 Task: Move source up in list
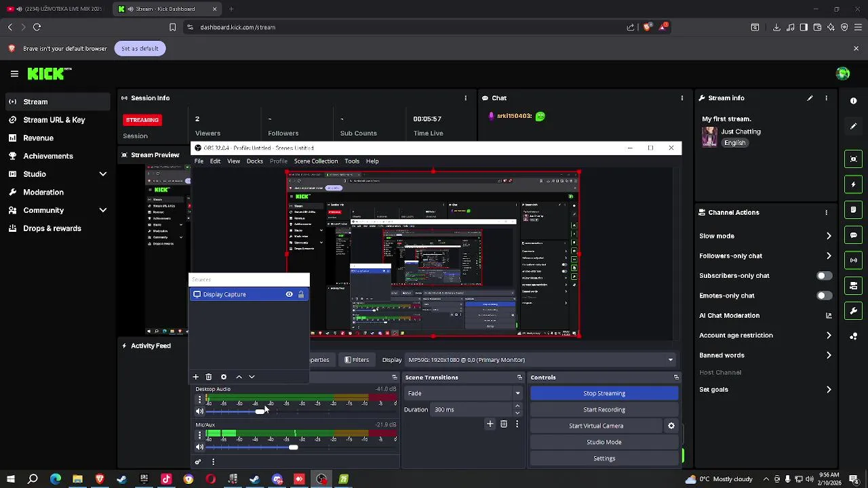coord(239,377)
